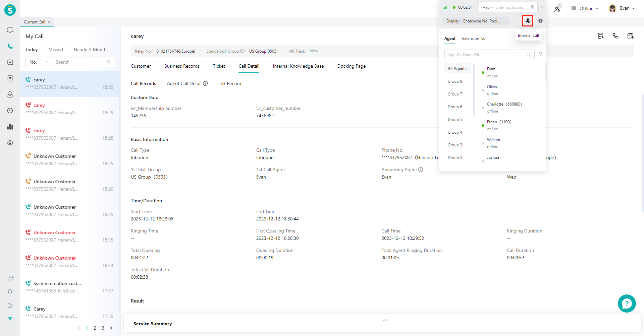Switch to the Business Records tab
Viewport: 644px width, 336px height.
click(x=182, y=66)
